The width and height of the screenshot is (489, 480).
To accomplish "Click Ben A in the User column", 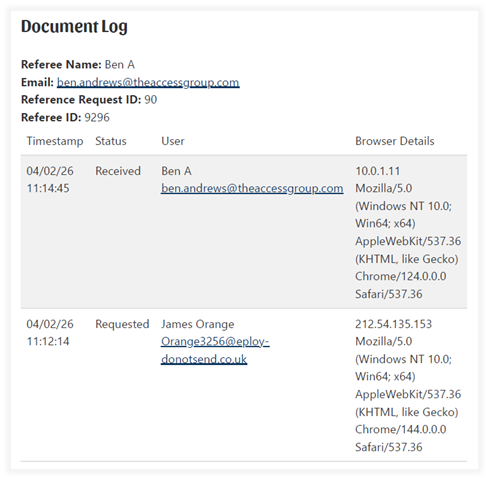I will (176, 171).
